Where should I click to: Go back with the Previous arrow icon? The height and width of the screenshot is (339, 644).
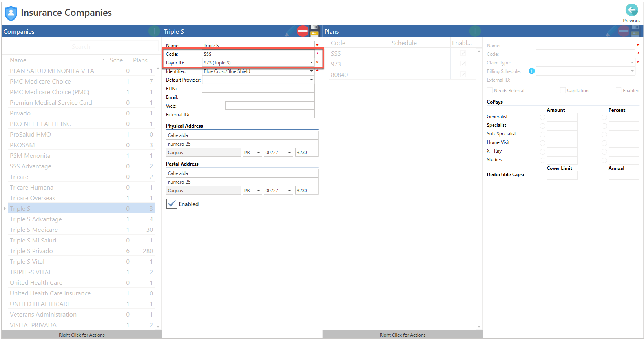click(x=631, y=10)
